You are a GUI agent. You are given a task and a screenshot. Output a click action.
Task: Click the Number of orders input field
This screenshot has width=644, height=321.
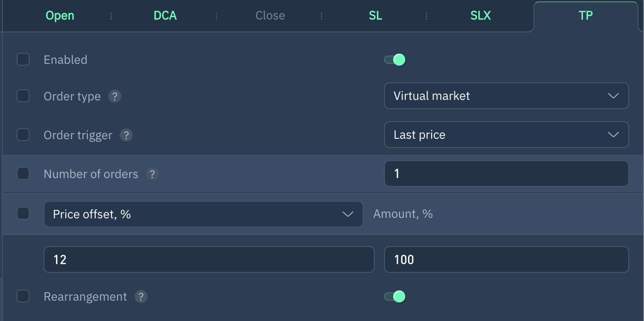pyautogui.click(x=506, y=173)
